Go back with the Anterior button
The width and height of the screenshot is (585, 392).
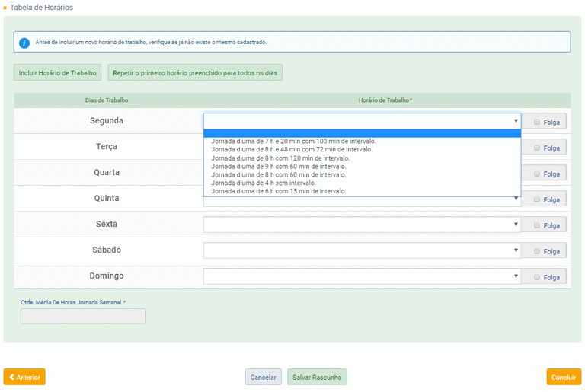(24, 377)
